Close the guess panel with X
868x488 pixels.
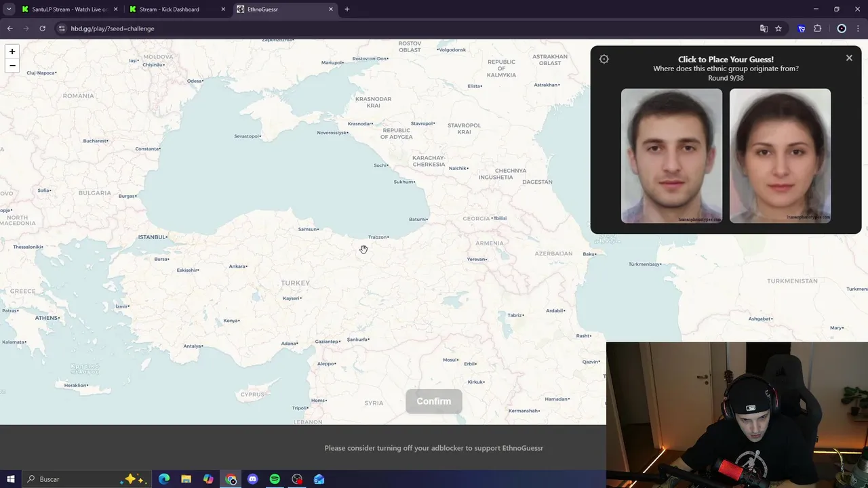(849, 58)
